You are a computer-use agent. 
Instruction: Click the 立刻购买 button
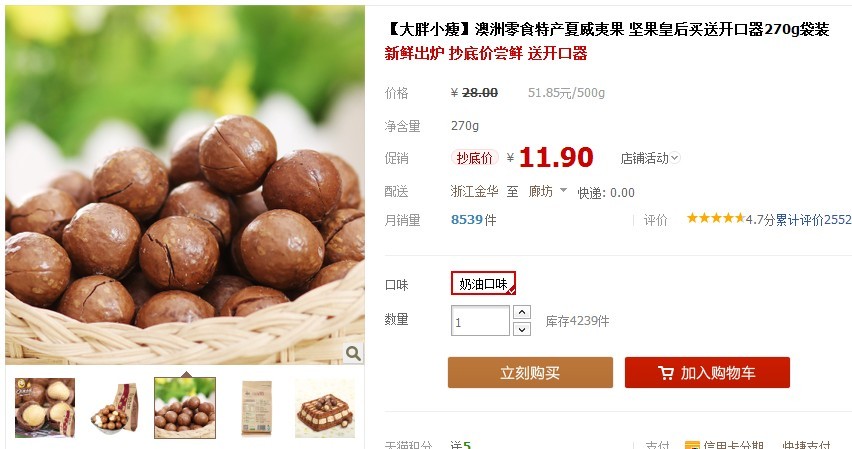tap(530, 372)
